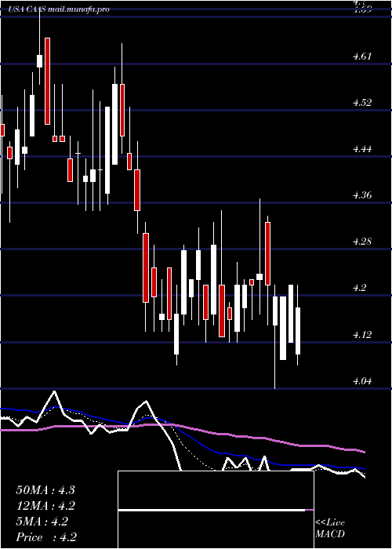The height and width of the screenshot is (549, 392).
Task: Select the 4.28 price axis label
Action: point(362,242)
